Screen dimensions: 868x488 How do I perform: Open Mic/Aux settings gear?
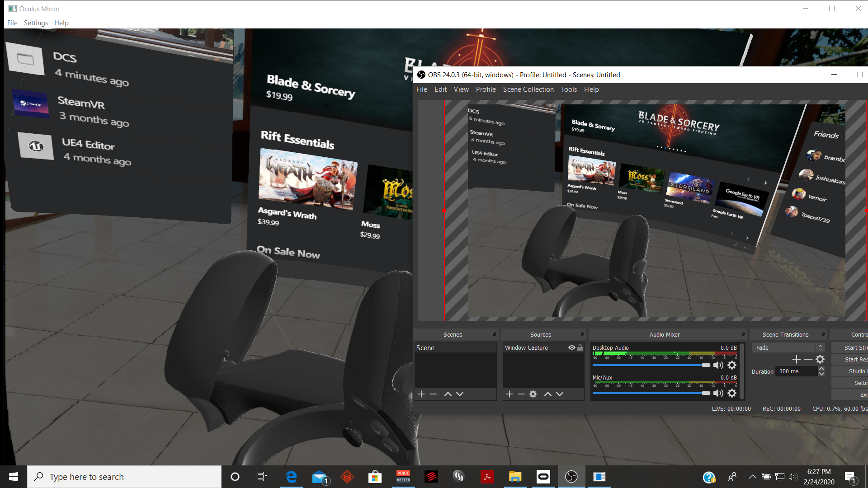(732, 393)
